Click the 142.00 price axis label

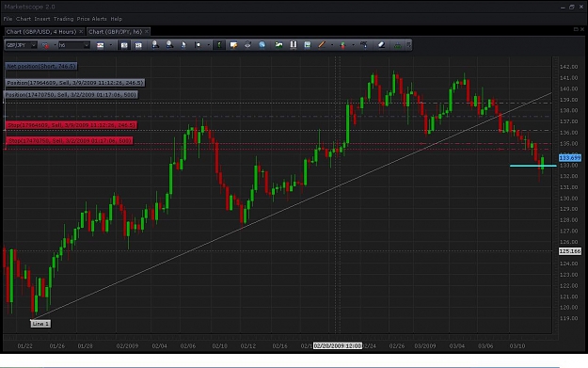568,67
